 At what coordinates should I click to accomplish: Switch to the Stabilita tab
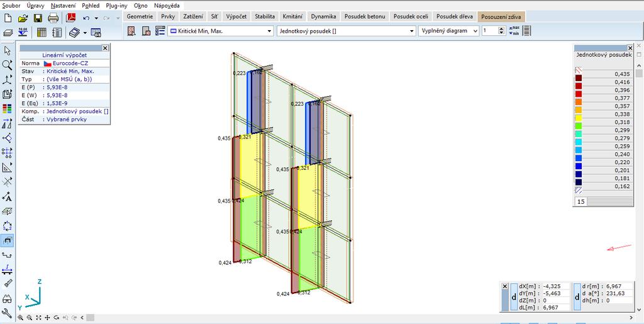point(265,16)
